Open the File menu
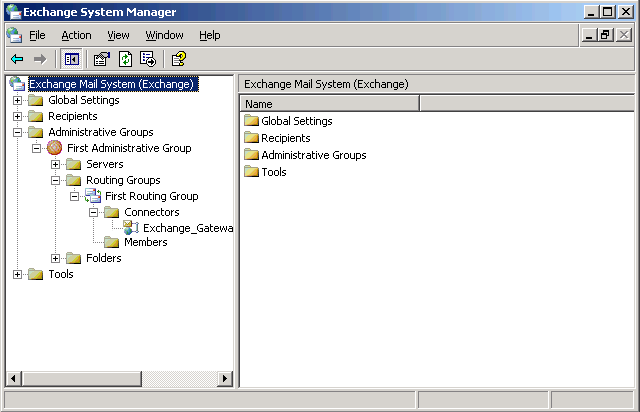 [x=37, y=36]
